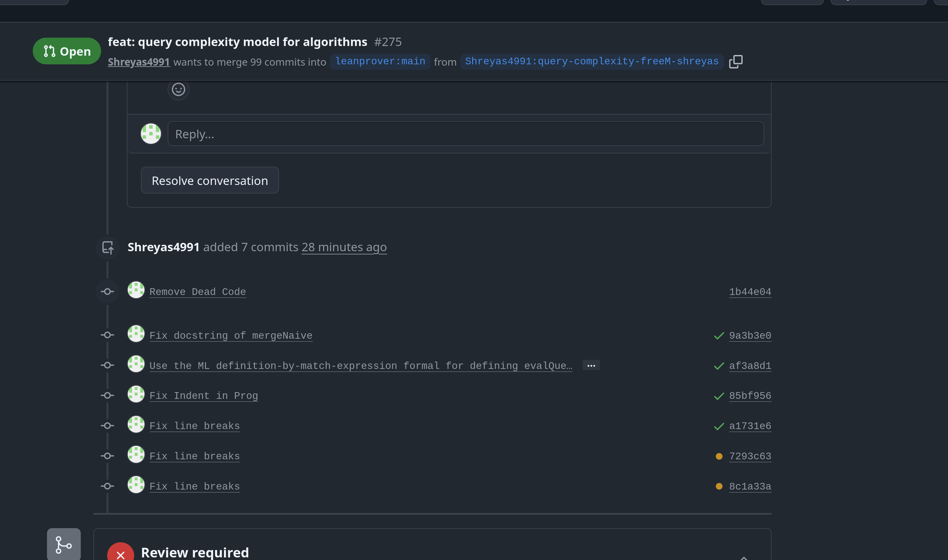948x560 pixels.
Task: Expand full commit message with ellipsis button
Action: point(591,365)
